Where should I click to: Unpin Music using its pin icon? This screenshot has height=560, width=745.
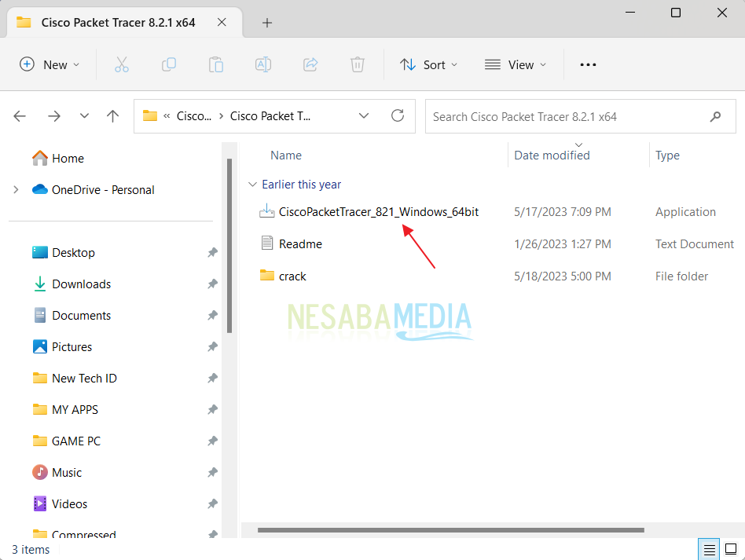click(x=212, y=472)
